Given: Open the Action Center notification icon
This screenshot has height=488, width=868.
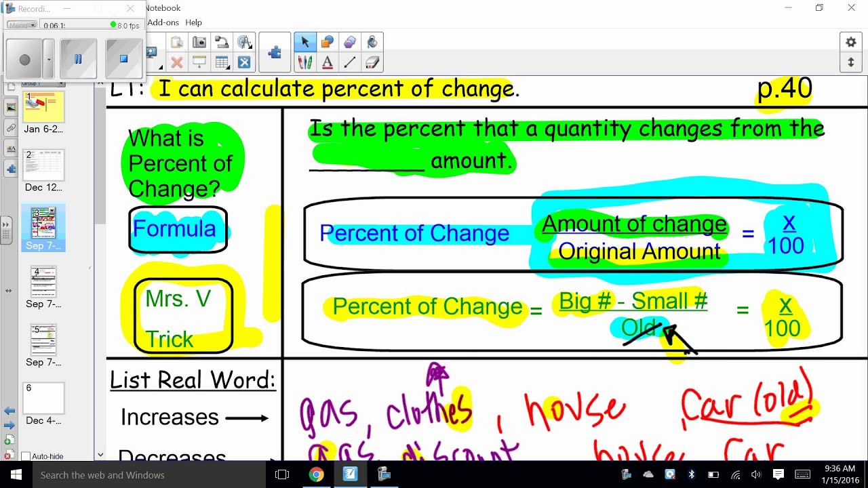Looking at the screenshot, I should click(x=778, y=474).
